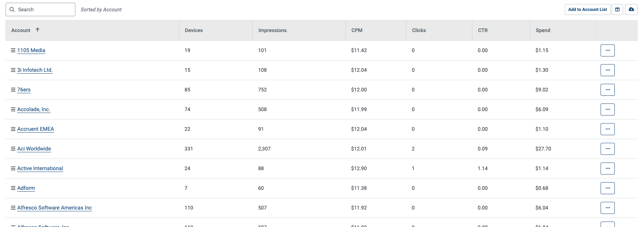This screenshot has height=227, width=644.
Task: Select Devices value 74
Action: [x=188, y=109]
